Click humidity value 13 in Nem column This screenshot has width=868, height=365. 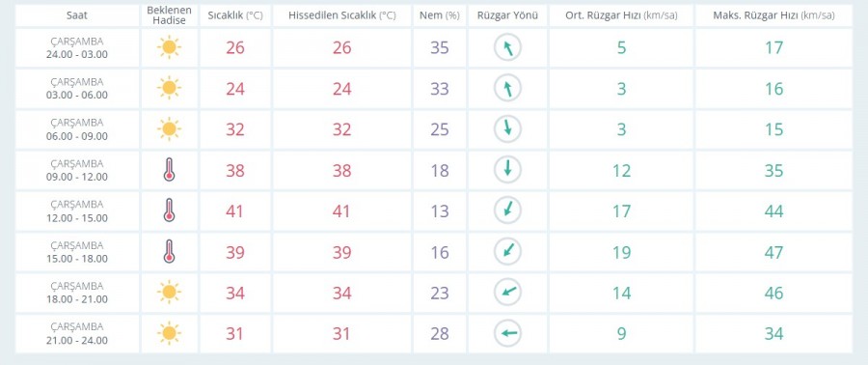click(x=440, y=211)
